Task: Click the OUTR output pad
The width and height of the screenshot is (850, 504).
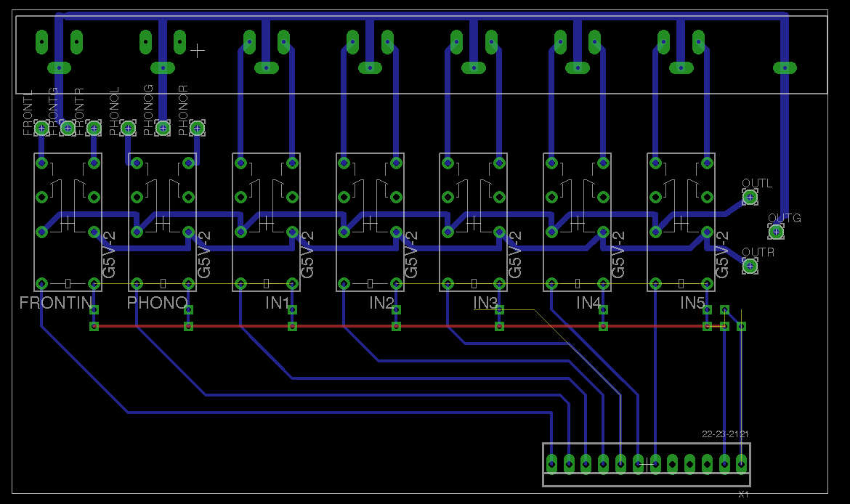Action: pos(749,266)
